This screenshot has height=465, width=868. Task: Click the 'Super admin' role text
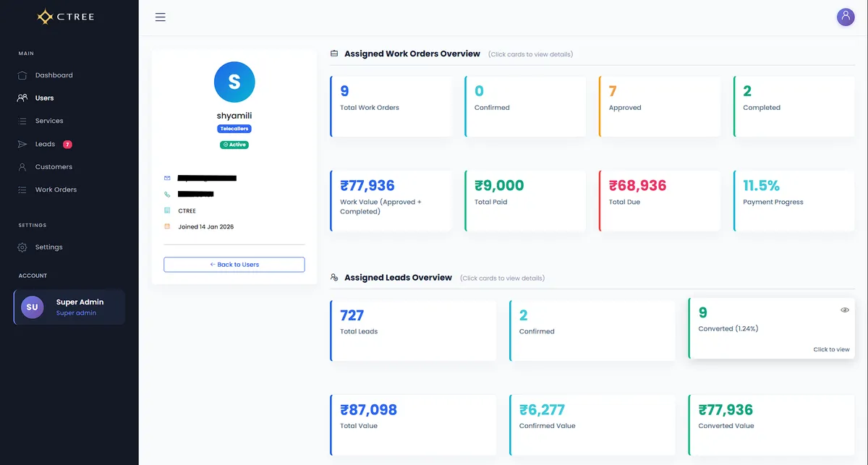click(76, 313)
